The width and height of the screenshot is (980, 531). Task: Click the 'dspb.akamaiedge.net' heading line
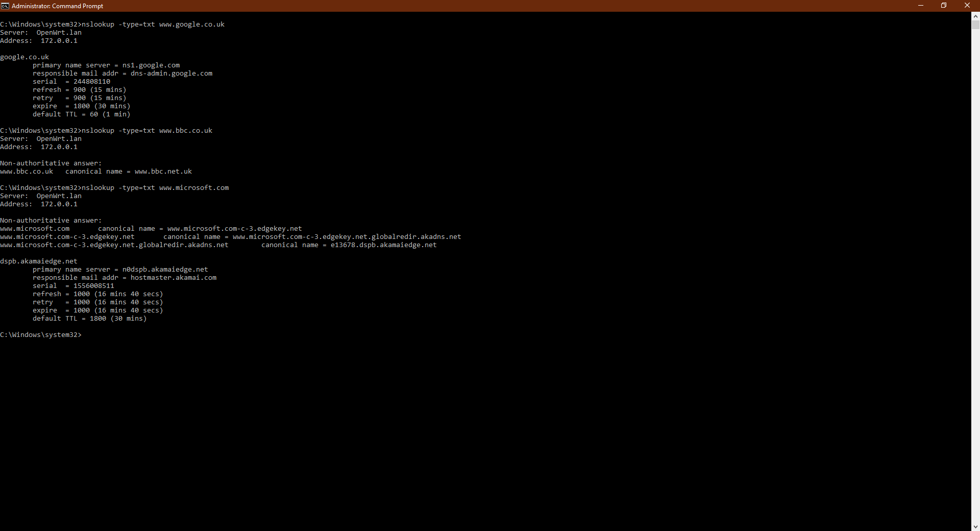tap(39, 261)
